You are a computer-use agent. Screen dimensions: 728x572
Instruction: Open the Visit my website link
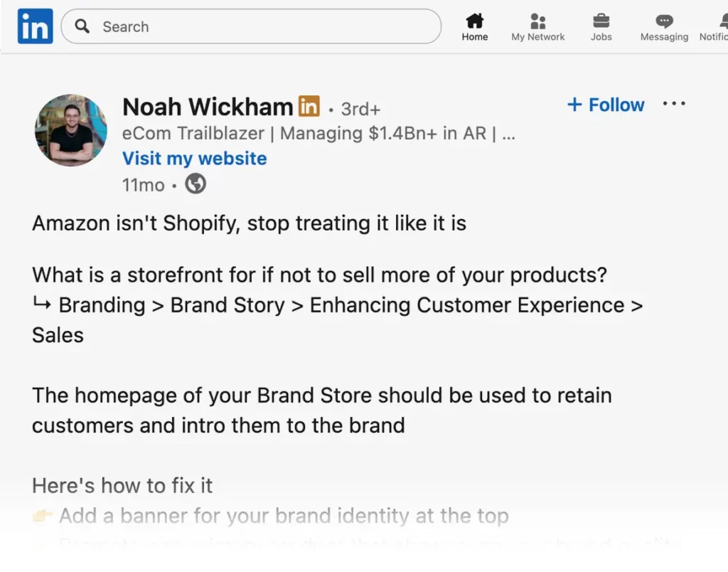194,158
